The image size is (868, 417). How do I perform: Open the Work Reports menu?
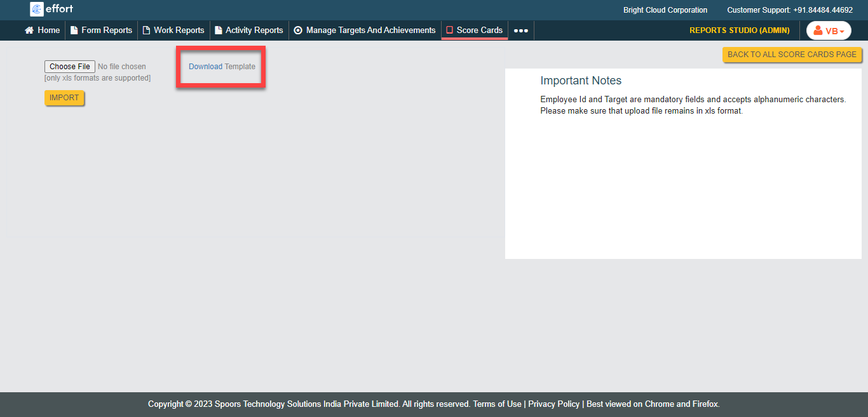coord(179,30)
